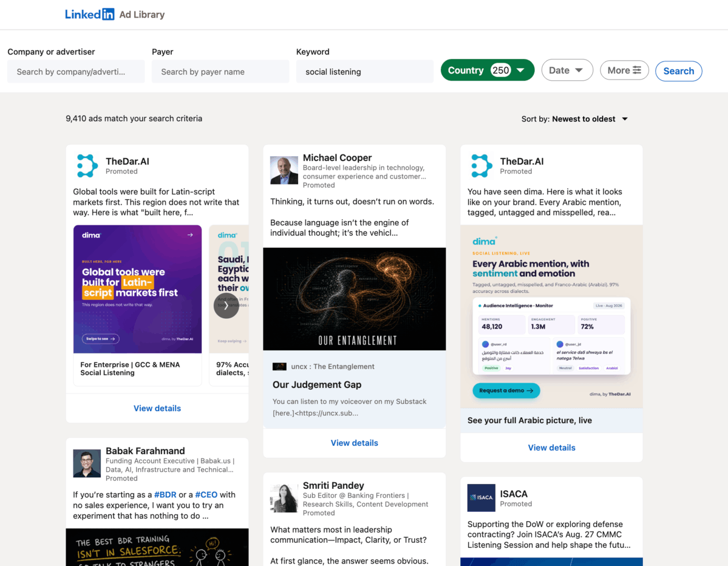
Task: Open the BDR training chalkboard image
Action: (x=157, y=547)
